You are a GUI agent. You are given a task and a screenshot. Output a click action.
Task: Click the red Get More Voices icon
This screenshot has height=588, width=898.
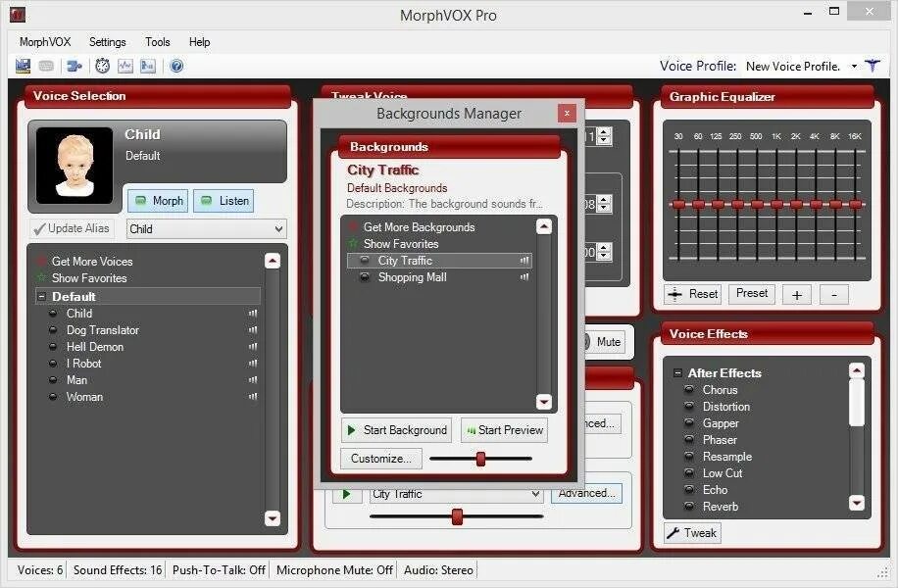[x=41, y=261]
